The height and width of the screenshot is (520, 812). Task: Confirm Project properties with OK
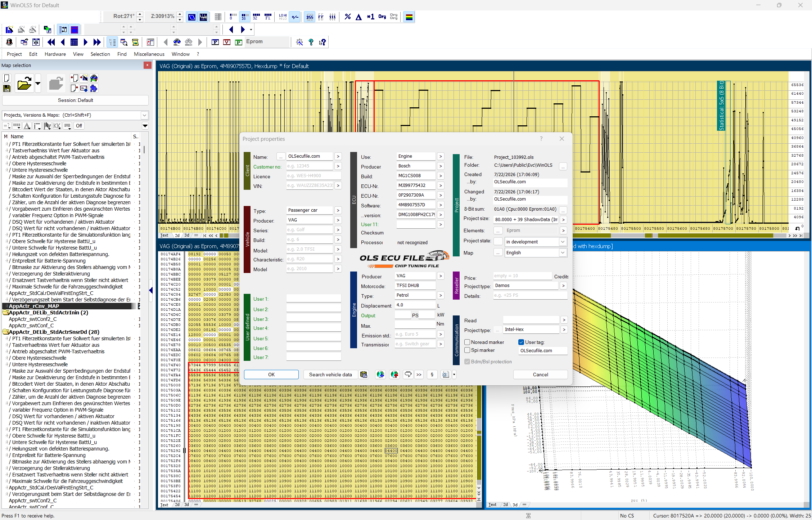[271, 375]
